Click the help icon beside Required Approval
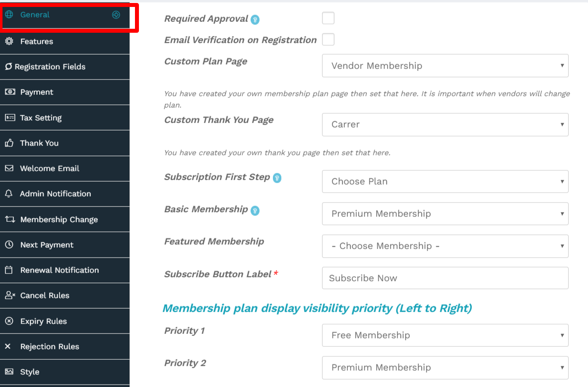This screenshot has height=387, width=588. point(255,20)
